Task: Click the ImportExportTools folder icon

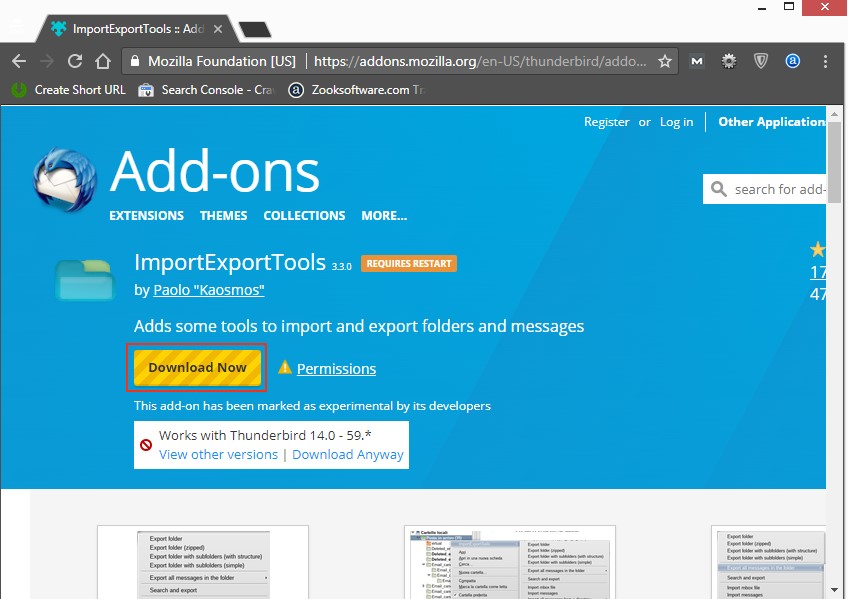Action: coord(85,279)
